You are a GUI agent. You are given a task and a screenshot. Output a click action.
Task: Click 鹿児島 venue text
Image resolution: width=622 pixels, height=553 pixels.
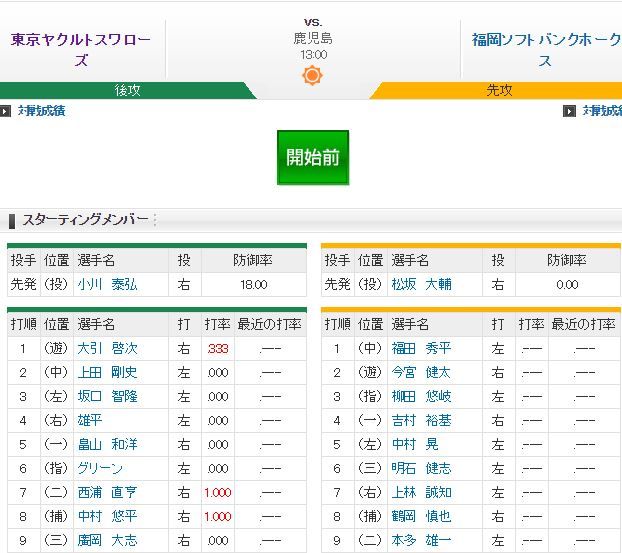tap(313, 38)
